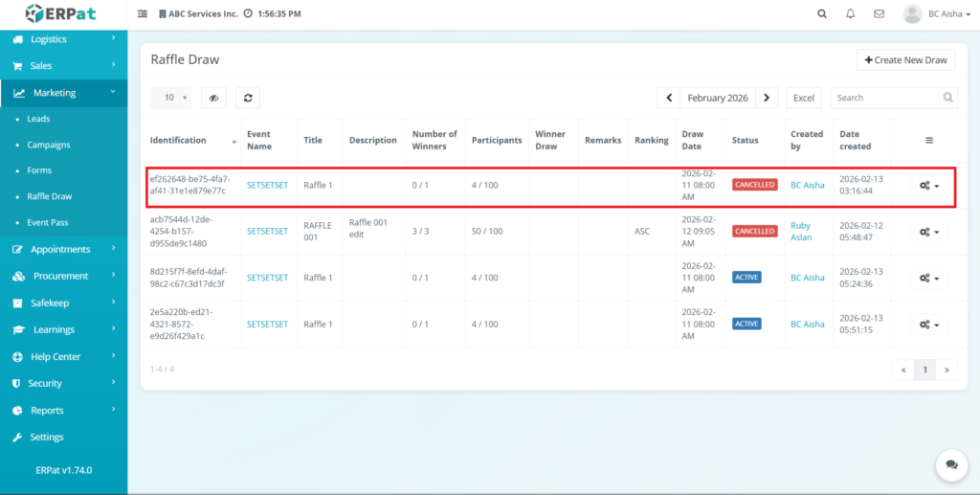Open the table columns menu icon
The width and height of the screenshot is (980, 495).
928,141
